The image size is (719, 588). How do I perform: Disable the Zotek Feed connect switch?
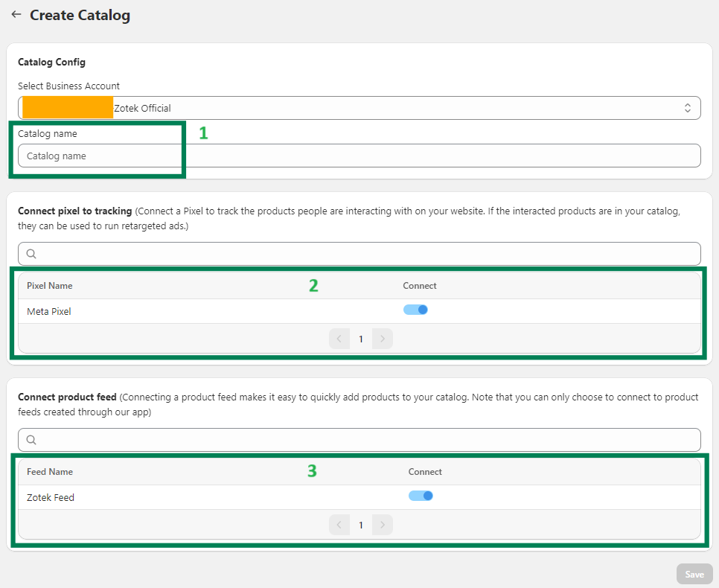click(421, 496)
